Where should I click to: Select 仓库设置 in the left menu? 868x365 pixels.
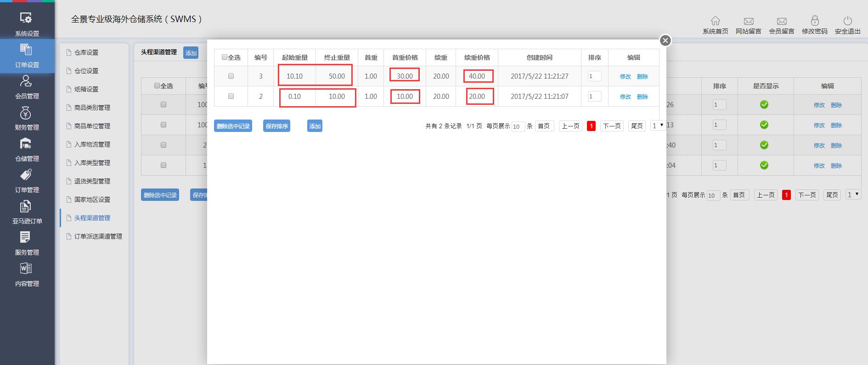coord(86,52)
